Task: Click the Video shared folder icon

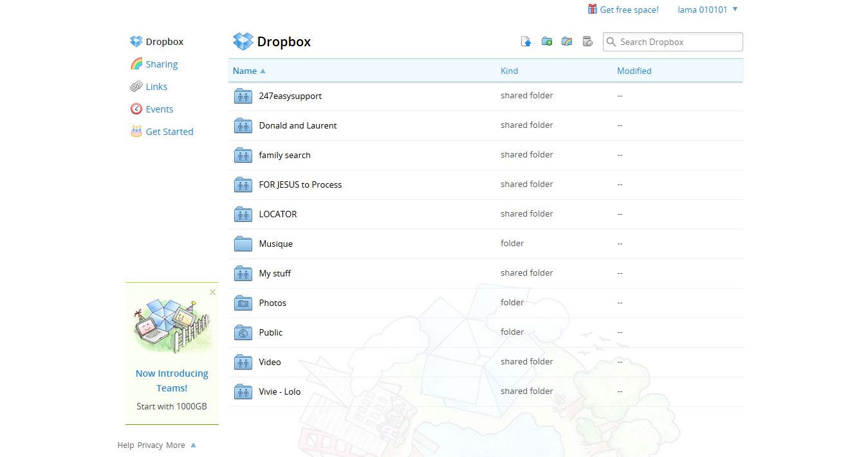Action: (x=243, y=362)
